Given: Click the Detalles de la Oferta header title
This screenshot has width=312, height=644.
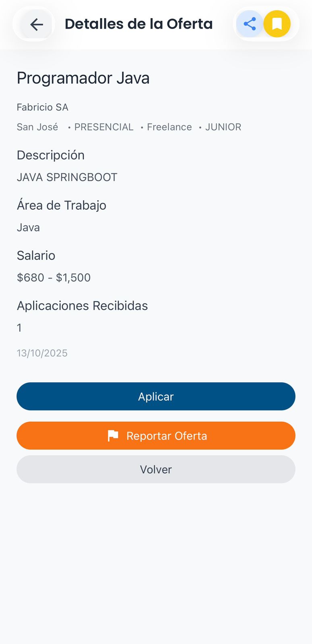Looking at the screenshot, I should point(139,24).
